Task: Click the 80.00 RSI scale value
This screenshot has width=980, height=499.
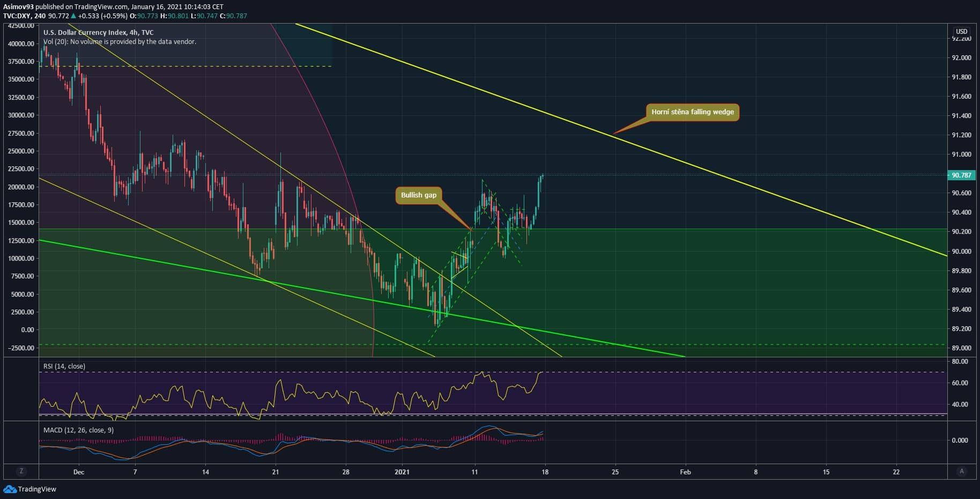Action: click(x=961, y=362)
